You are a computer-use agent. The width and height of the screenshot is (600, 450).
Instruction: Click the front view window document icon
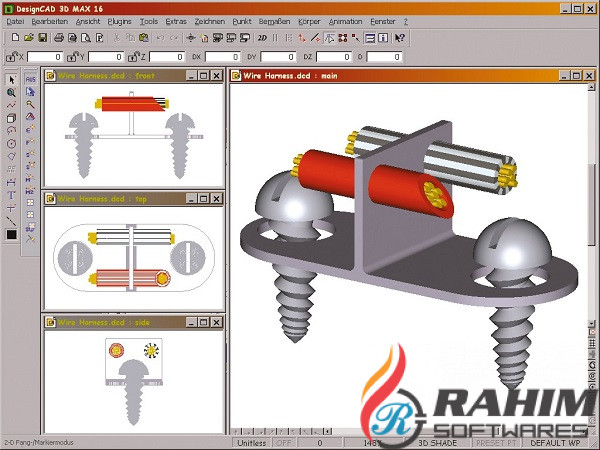coord(51,76)
